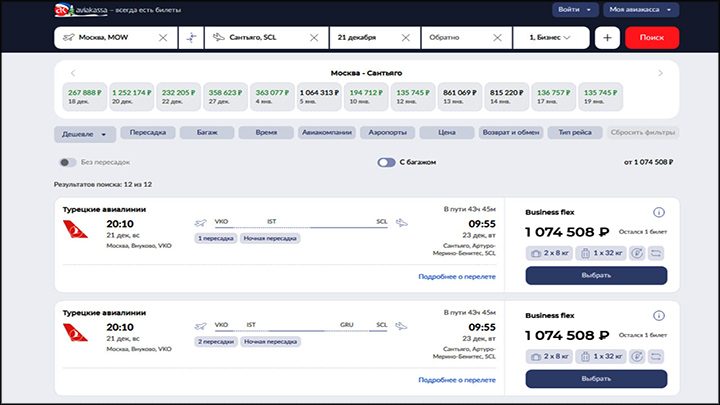This screenshot has width=720, height=405.
Task: Open the info icon on first Business flex fare
Action: pyautogui.click(x=659, y=212)
